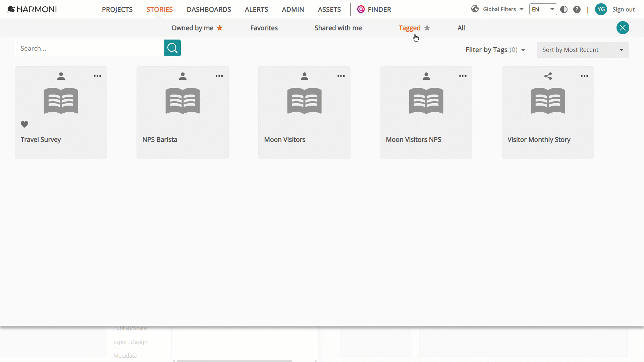The width and height of the screenshot is (644, 362).
Task: Toggle the heart favorite on Travel Survey
Action: [x=24, y=124]
